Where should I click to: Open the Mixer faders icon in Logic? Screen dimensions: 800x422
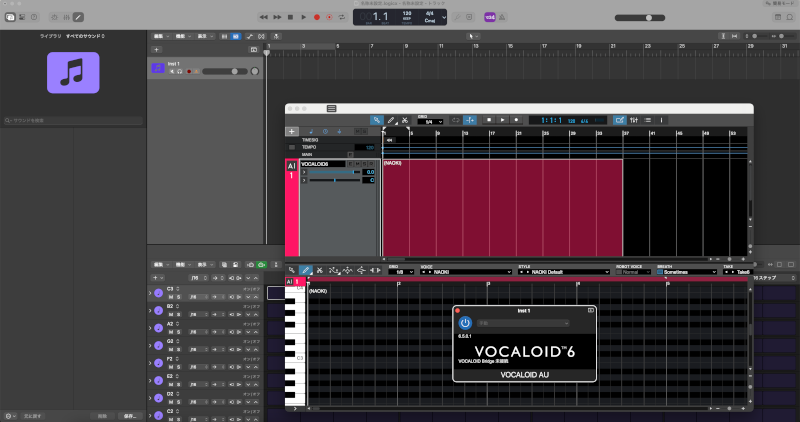pos(66,17)
